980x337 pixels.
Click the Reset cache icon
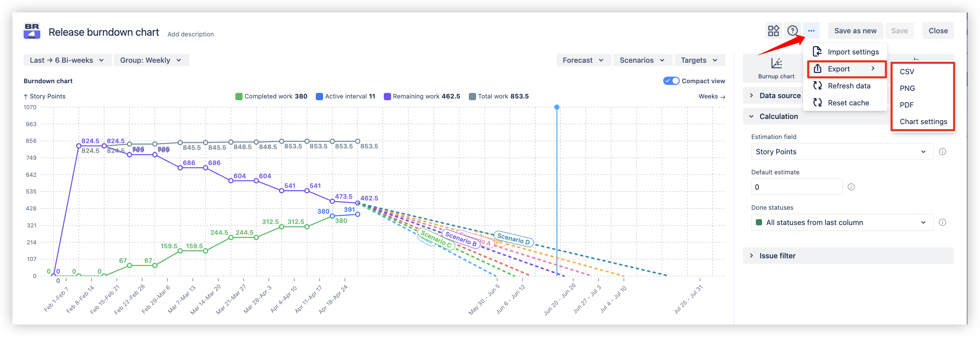click(x=817, y=103)
